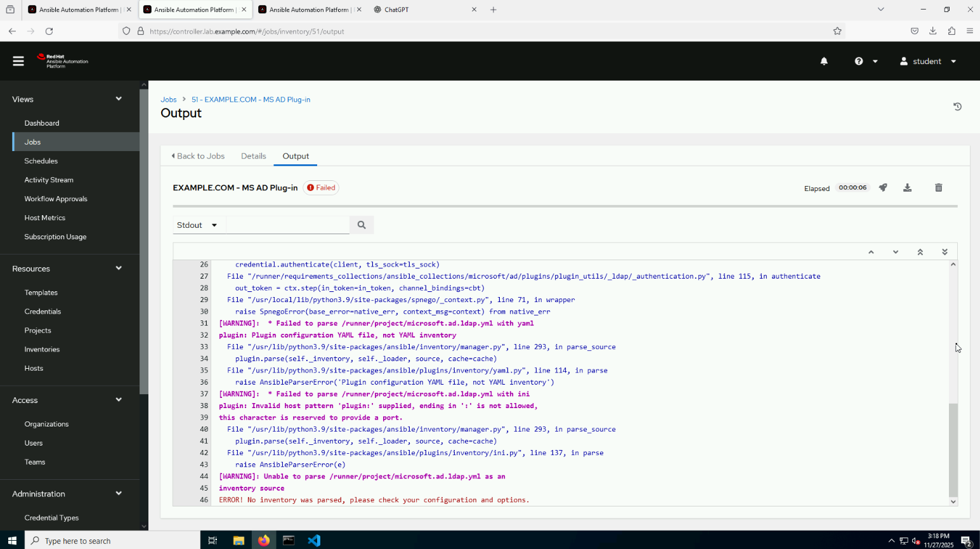Open Hosts in the sidebar
The height and width of the screenshot is (549, 980).
point(34,369)
